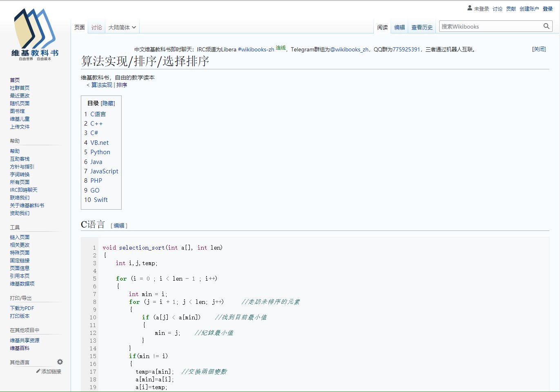Image resolution: width=560 pixels, height=392 pixels.
Task: Click the user avatar icon beside 未登录
Action: (x=470, y=8)
